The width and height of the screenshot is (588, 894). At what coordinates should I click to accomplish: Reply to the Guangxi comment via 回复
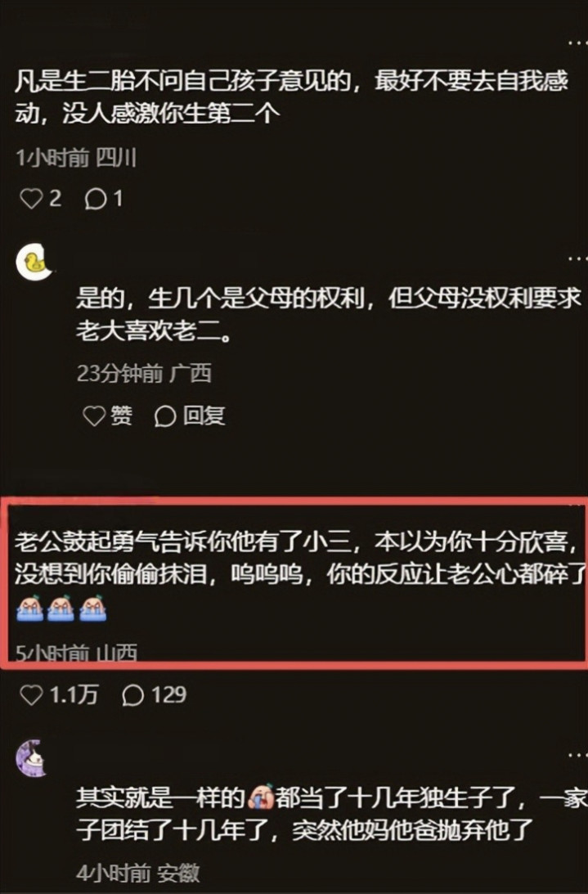[190, 416]
